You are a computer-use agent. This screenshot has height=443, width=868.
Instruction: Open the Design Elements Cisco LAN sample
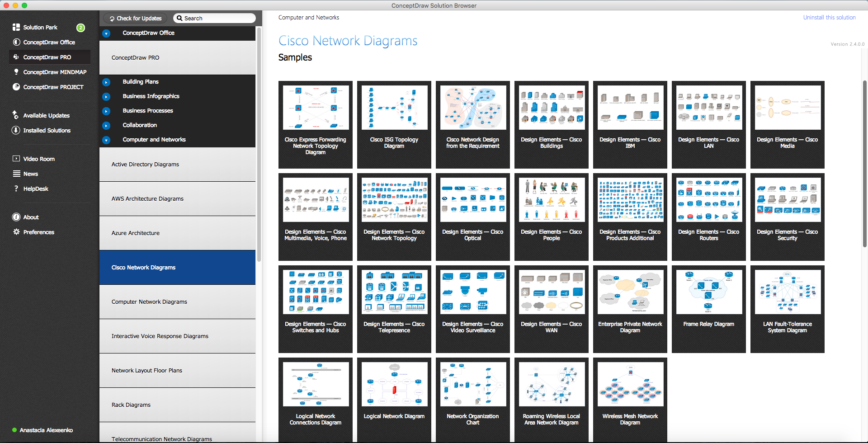[709, 125]
